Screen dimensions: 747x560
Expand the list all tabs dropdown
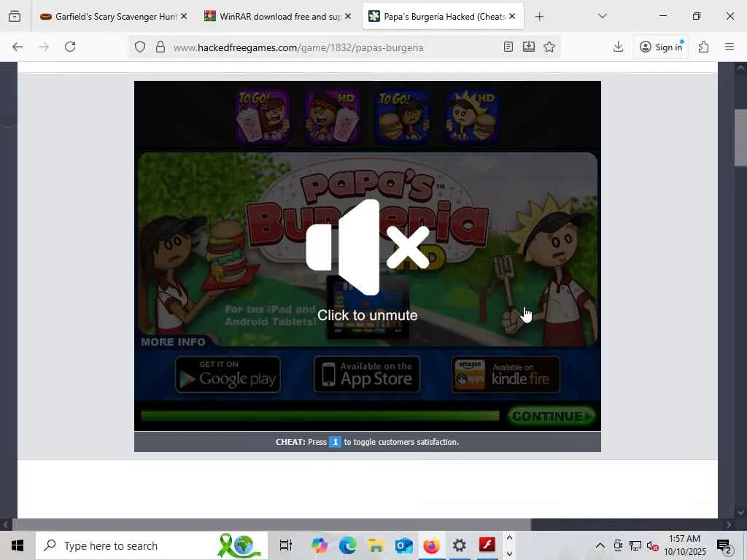click(x=602, y=16)
